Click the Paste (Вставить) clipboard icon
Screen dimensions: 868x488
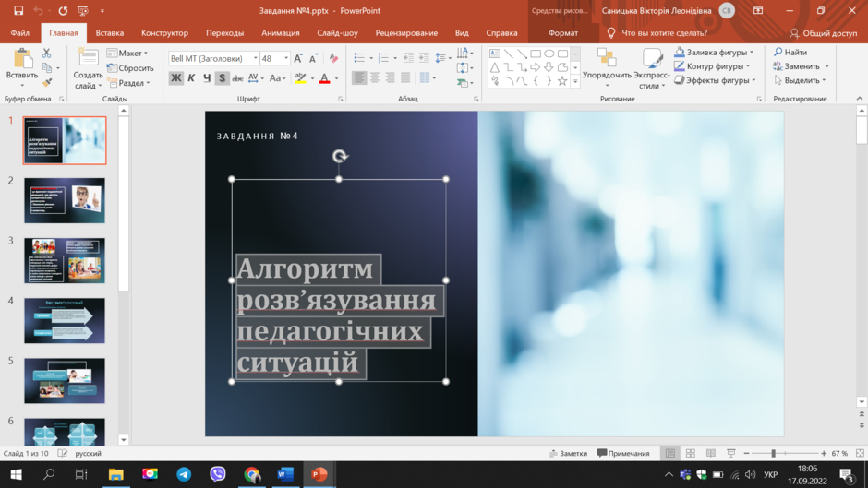click(x=22, y=59)
